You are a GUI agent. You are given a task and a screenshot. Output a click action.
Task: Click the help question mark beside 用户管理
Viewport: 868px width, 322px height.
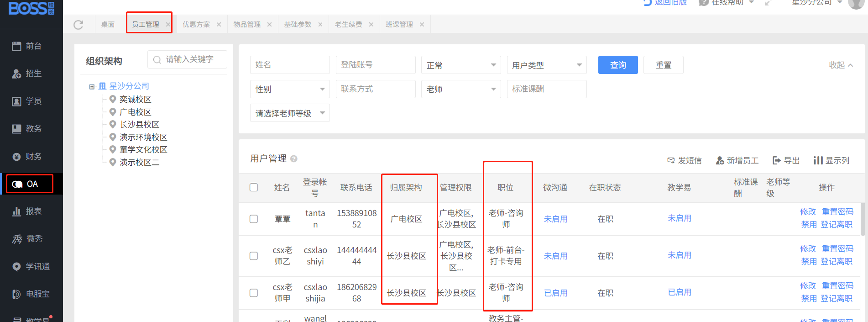pos(294,159)
